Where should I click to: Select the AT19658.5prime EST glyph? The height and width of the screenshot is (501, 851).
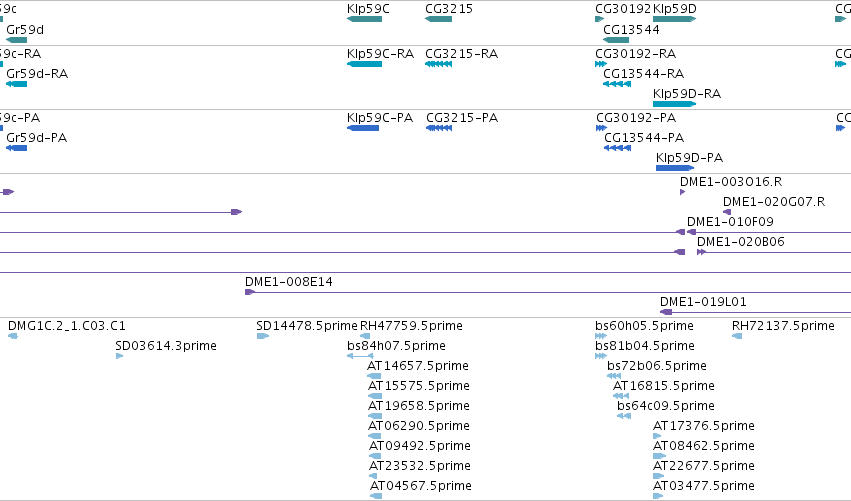[x=375, y=416]
